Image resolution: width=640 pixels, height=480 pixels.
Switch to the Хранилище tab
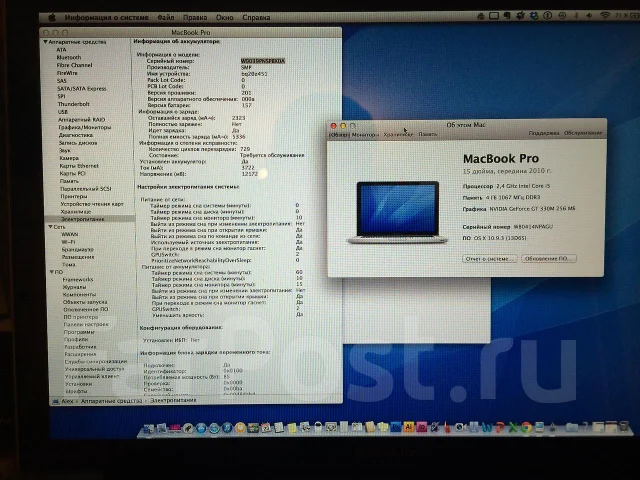398,134
